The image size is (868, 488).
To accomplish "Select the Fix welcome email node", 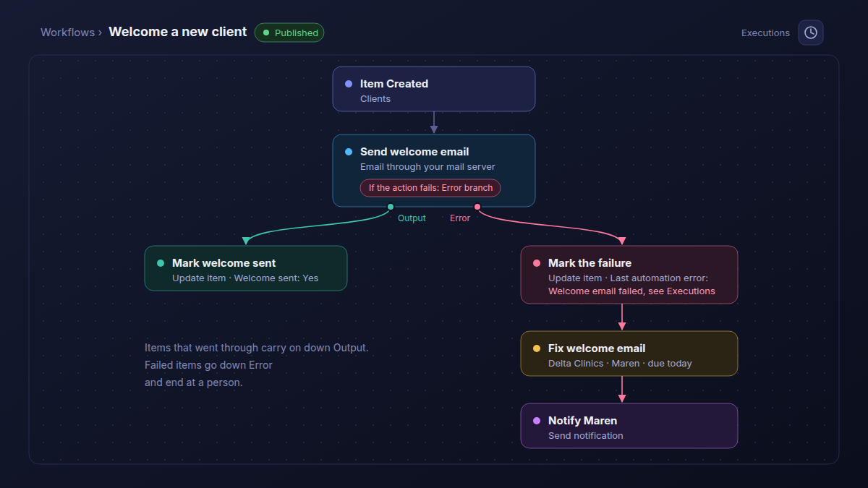I will click(629, 354).
